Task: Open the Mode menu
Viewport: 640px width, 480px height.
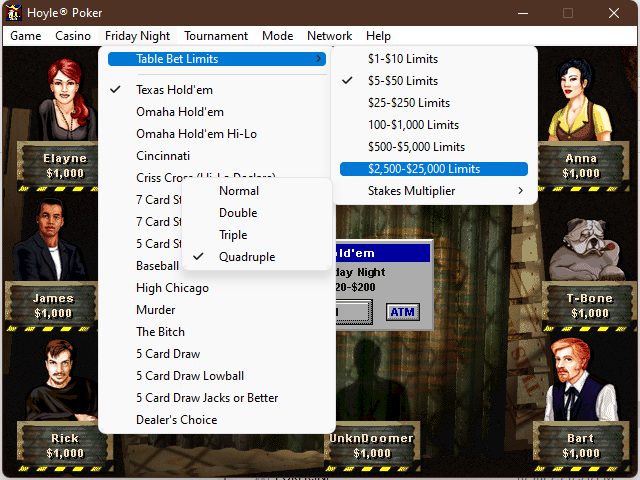Action: tap(278, 36)
